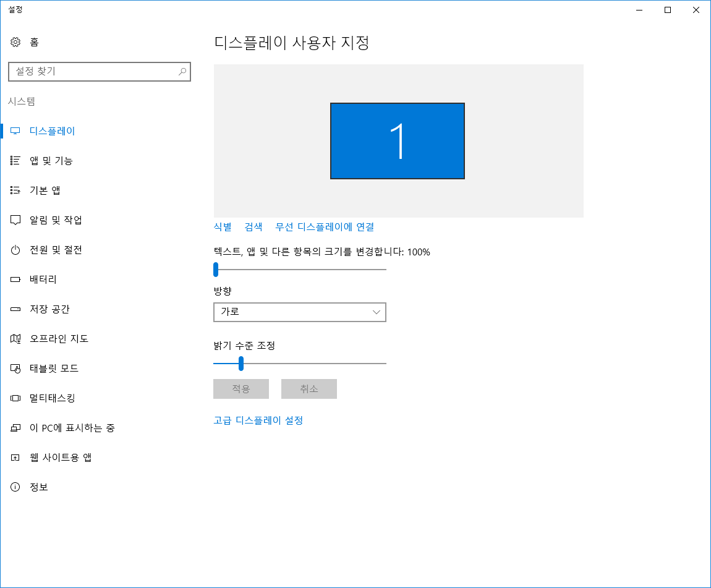Viewport: 711px width, 588px height.
Task: Click the 멀티태스킹 icon
Action: point(15,398)
